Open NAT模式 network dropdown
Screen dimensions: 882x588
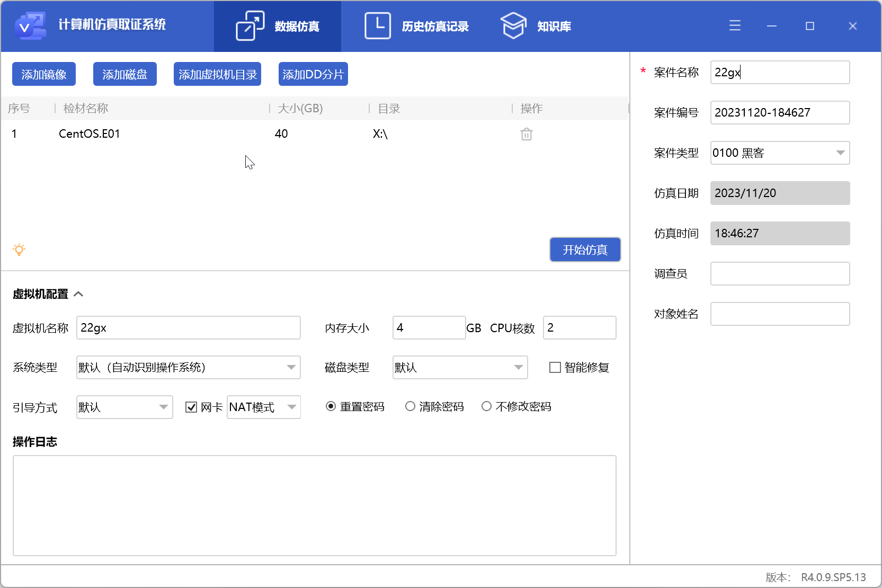(264, 407)
